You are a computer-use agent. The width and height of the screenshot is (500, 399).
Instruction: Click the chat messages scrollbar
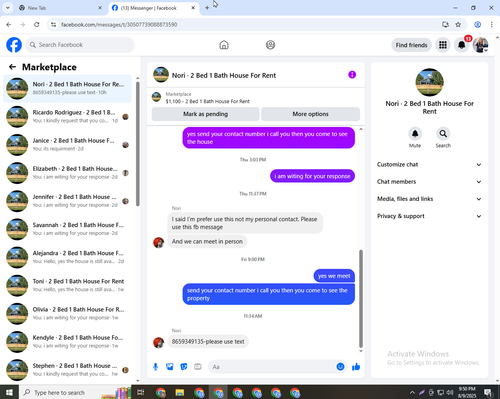pyautogui.click(x=361, y=299)
